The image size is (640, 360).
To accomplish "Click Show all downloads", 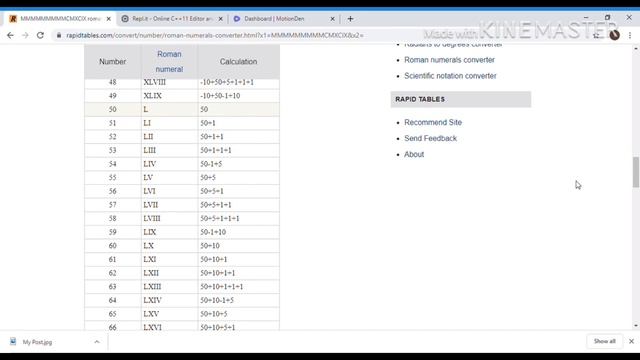I will [604, 341].
